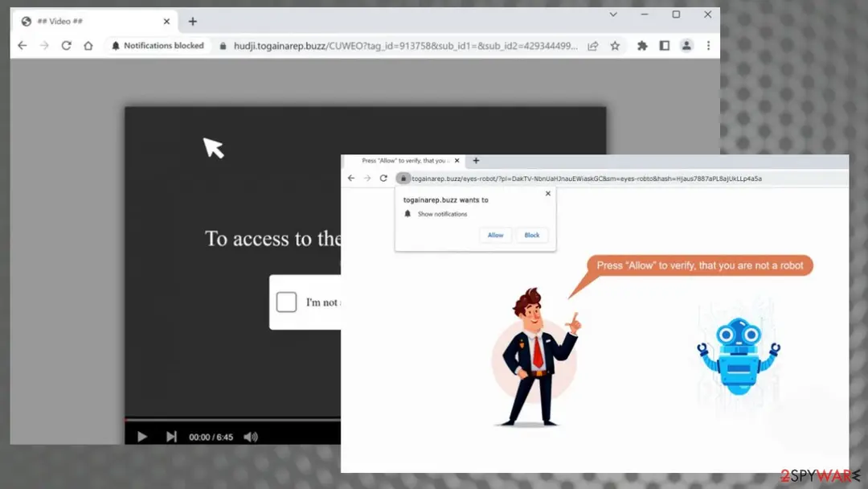Open the home page via house icon
868x489 pixels.
pyautogui.click(x=88, y=46)
